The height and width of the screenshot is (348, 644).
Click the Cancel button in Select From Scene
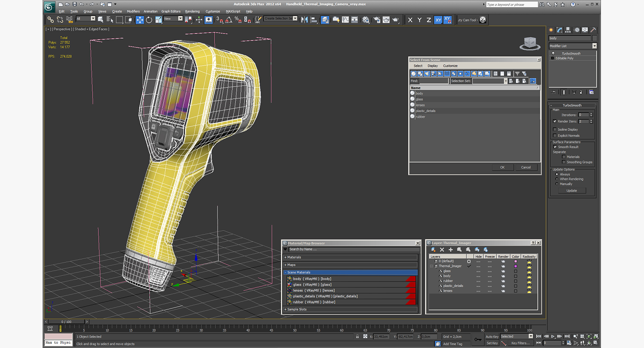click(x=526, y=167)
